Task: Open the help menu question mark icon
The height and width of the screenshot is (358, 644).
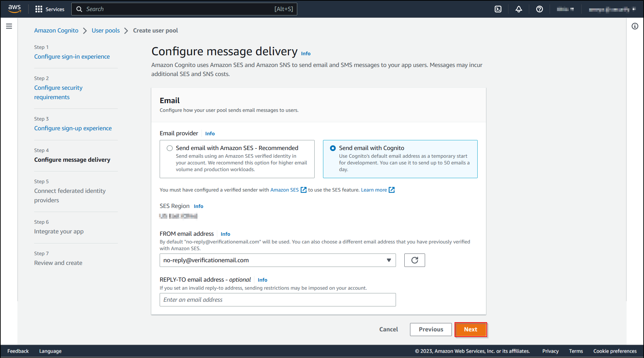Action: point(539,9)
